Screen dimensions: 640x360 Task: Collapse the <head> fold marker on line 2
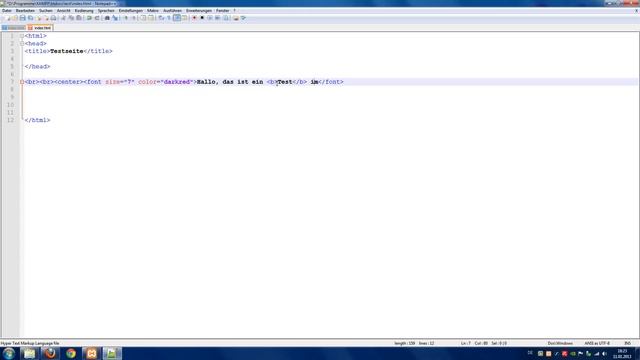[22, 44]
